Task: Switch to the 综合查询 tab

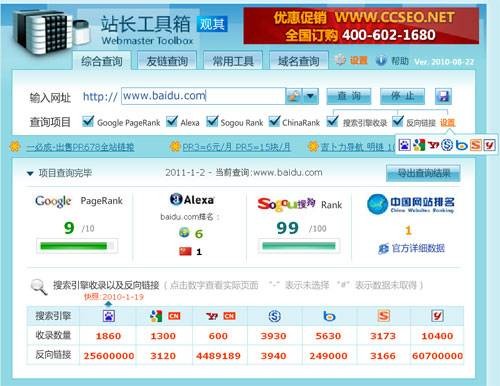Action: [102, 61]
